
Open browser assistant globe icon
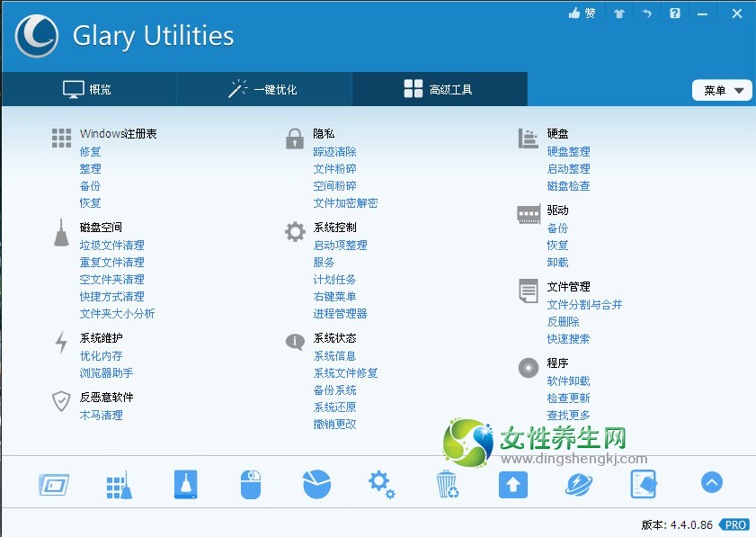(x=579, y=485)
